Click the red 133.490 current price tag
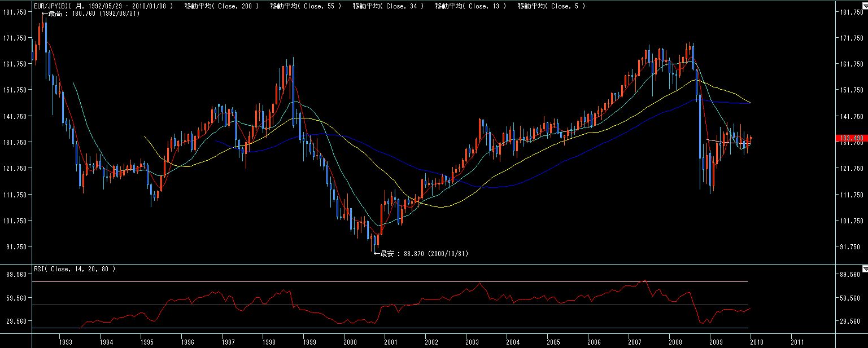This screenshot has height=348, width=868. click(850, 138)
